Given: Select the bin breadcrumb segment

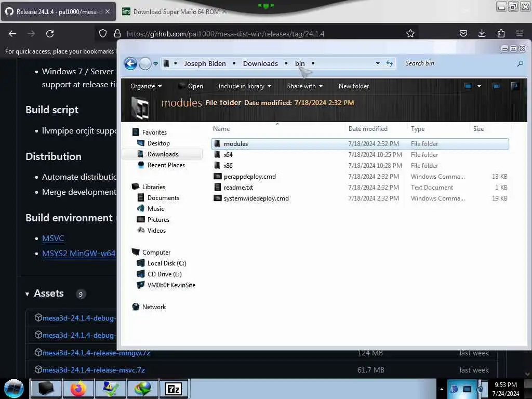Looking at the screenshot, I should click(300, 63).
